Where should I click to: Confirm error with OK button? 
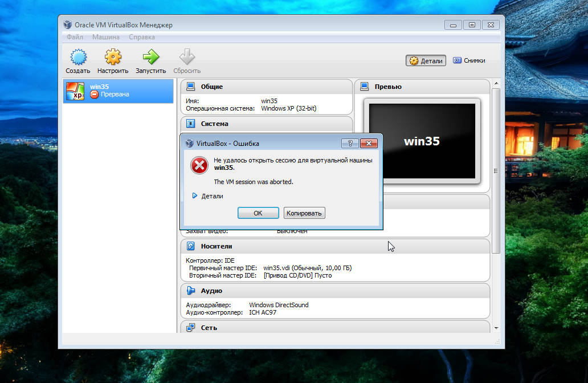pos(258,213)
